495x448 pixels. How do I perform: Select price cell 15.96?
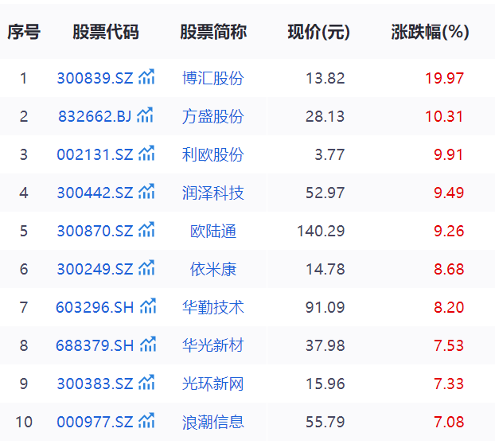[x=325, y=384]
